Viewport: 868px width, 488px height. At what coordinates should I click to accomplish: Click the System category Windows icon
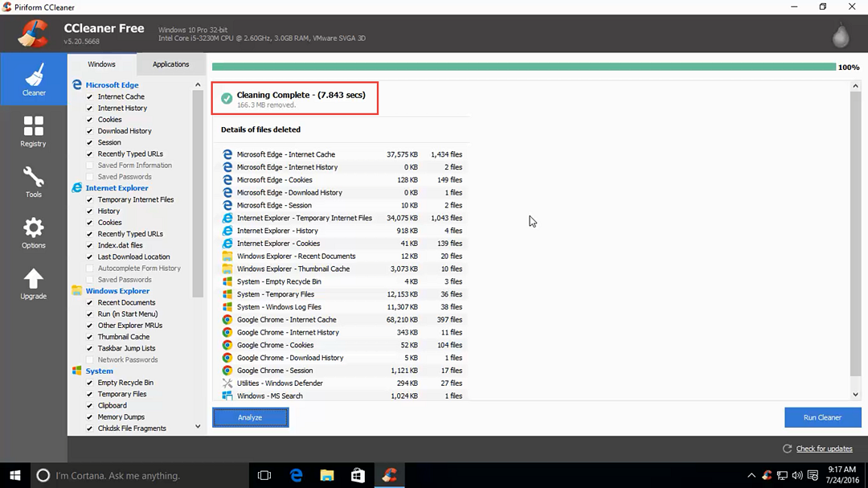(x=77, y=371)
